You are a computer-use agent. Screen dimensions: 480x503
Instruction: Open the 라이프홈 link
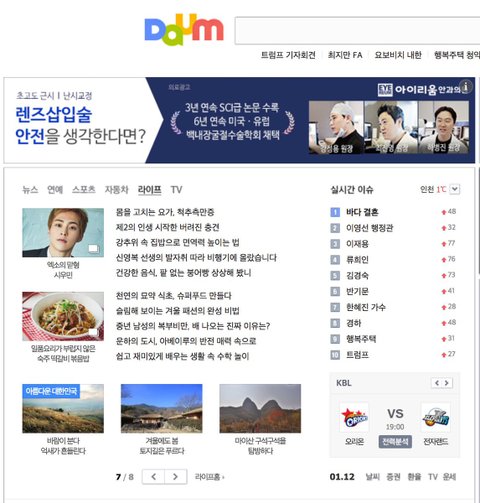pos(209,477)
